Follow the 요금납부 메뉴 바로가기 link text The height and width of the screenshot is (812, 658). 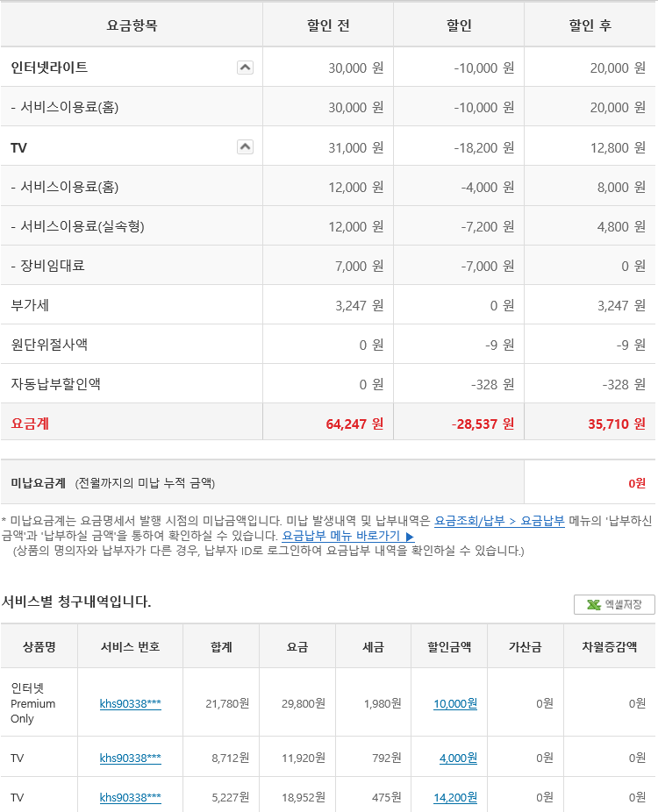340,536
